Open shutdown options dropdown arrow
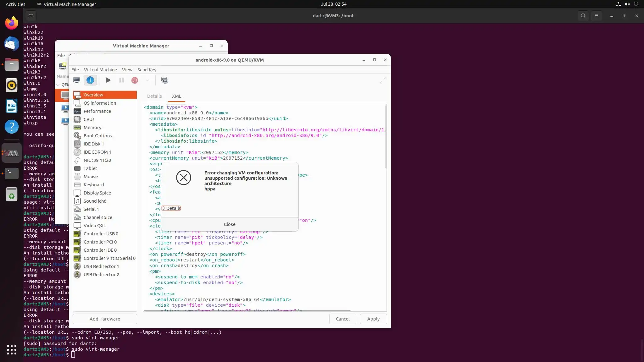 pos(147,80)
